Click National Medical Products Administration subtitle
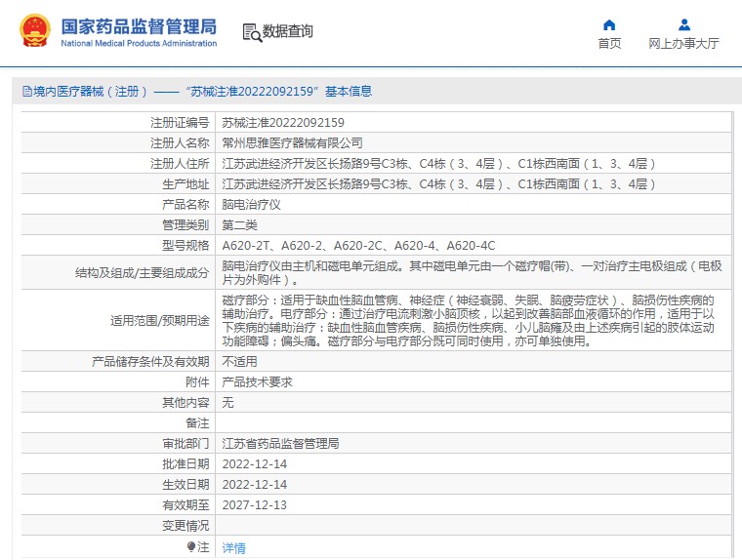Image resolution: width=742 pixels, height=560 pixels. [x=139, y=43]
